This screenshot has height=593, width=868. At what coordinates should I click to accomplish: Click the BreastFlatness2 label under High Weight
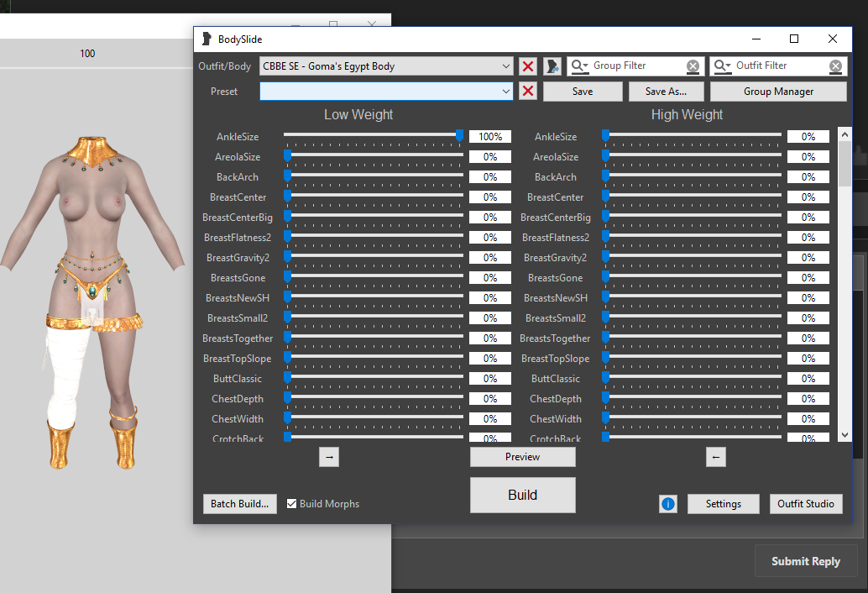556,238
